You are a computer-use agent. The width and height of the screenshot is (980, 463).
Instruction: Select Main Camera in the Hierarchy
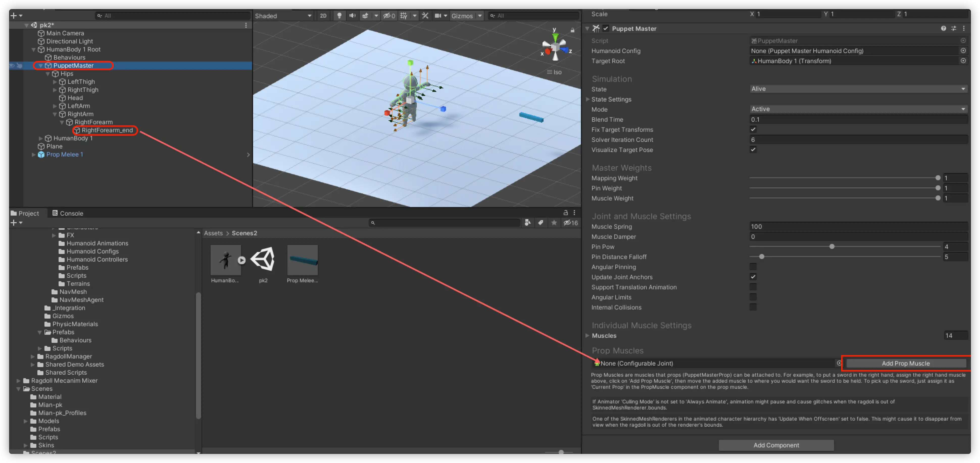[65, 34]
